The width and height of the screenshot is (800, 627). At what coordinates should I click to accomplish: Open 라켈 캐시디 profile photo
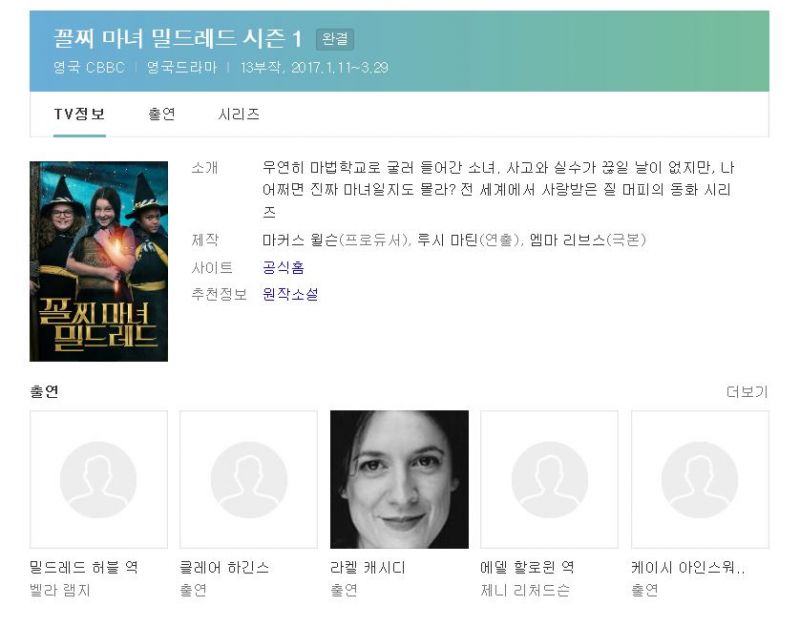[x=399, y=479]
